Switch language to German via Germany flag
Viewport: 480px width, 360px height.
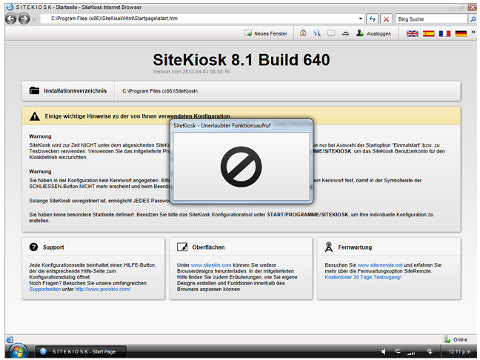(x=461, y=34)
